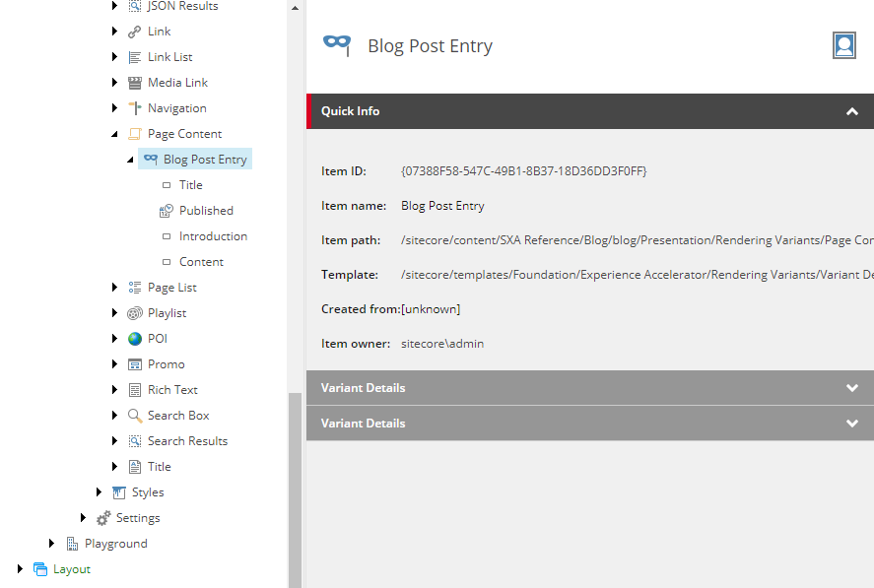Click the sitecore\admin owner value
The width and height of the screenshot is (874, 588).
point(442,344)
